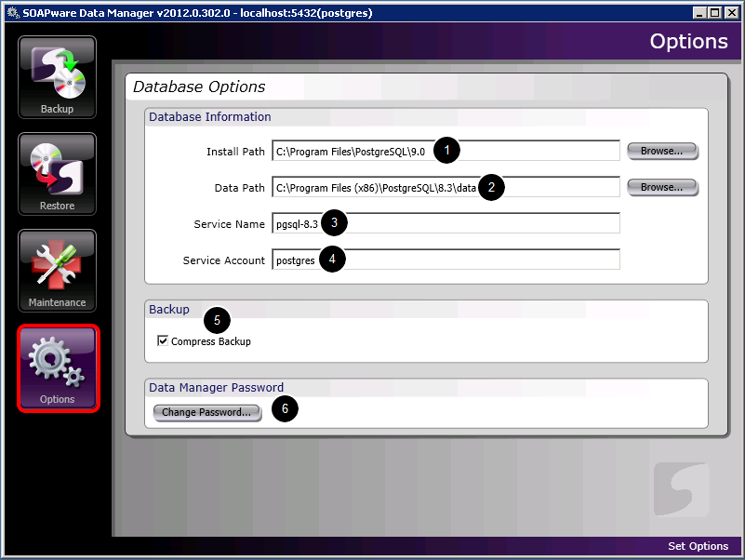This screenshot has width=745, height=560.
Task: Open the Backup section in sidebar
Action: tap(57, 77)
